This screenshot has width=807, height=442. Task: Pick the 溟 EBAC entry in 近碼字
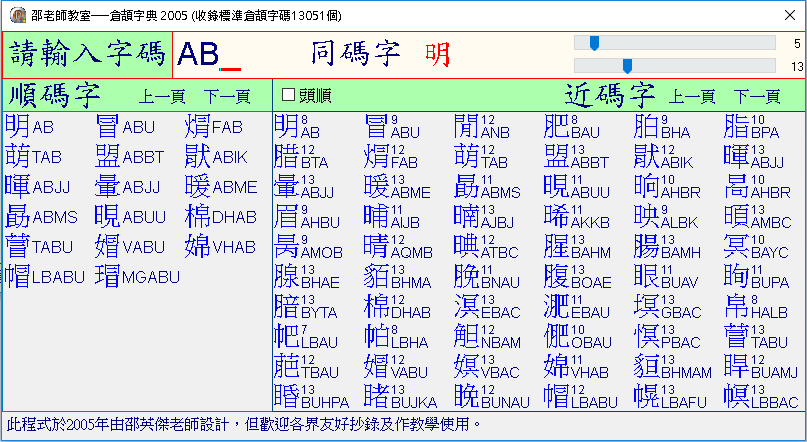[487, 306]
